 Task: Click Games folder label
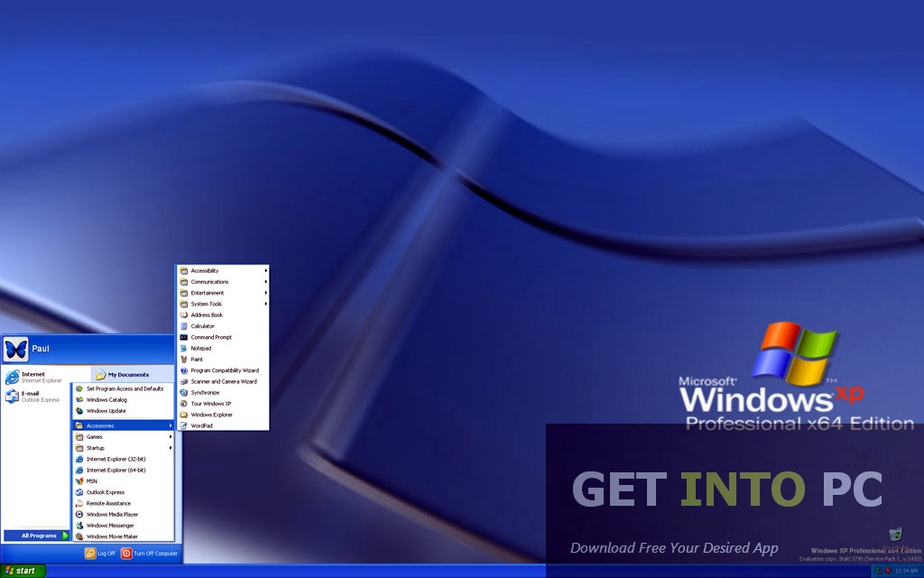(94, 437)
